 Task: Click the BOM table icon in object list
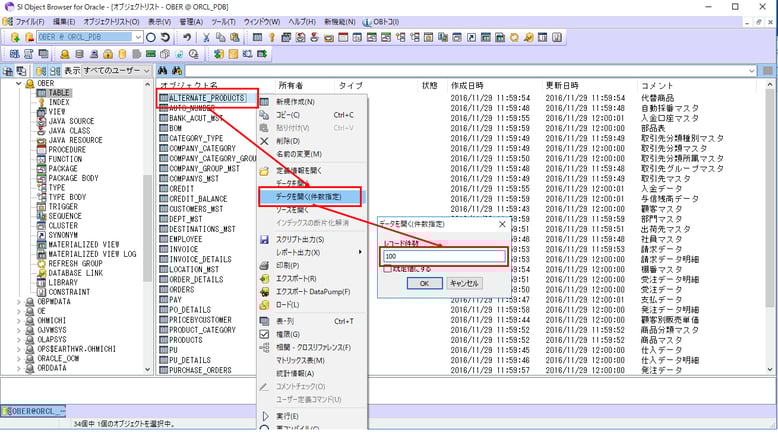click(163, 128)
